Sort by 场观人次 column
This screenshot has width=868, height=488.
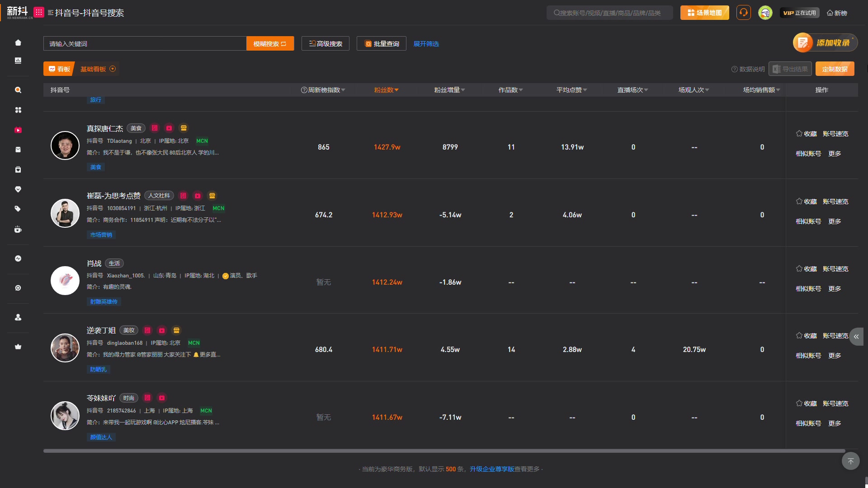click(x=694, y=90)
